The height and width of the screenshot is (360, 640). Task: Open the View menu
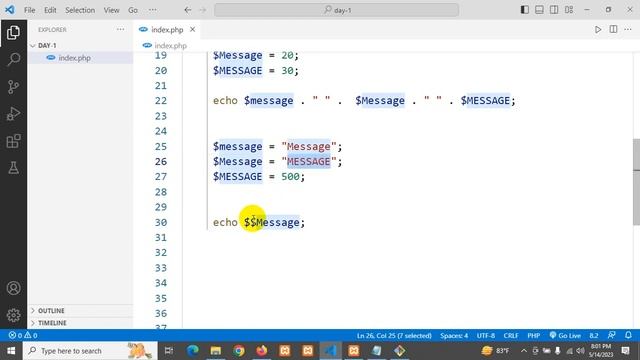(111, 10)
